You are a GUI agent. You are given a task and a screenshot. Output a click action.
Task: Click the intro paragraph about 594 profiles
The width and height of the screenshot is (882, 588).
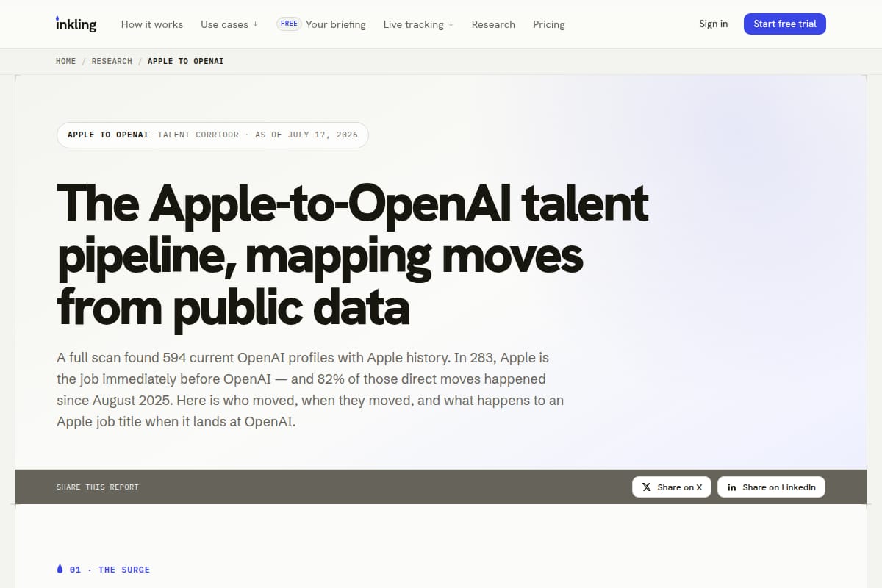310,390
